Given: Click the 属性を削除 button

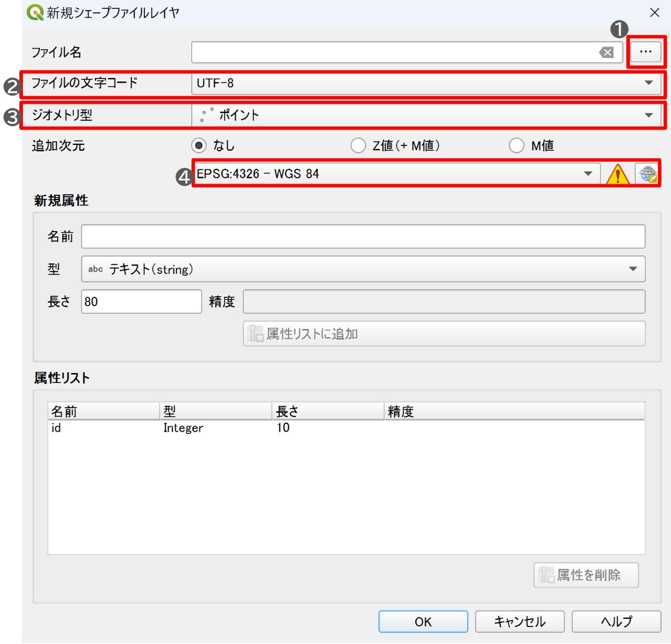Looking at the screenshot, I should click(586, 575).
